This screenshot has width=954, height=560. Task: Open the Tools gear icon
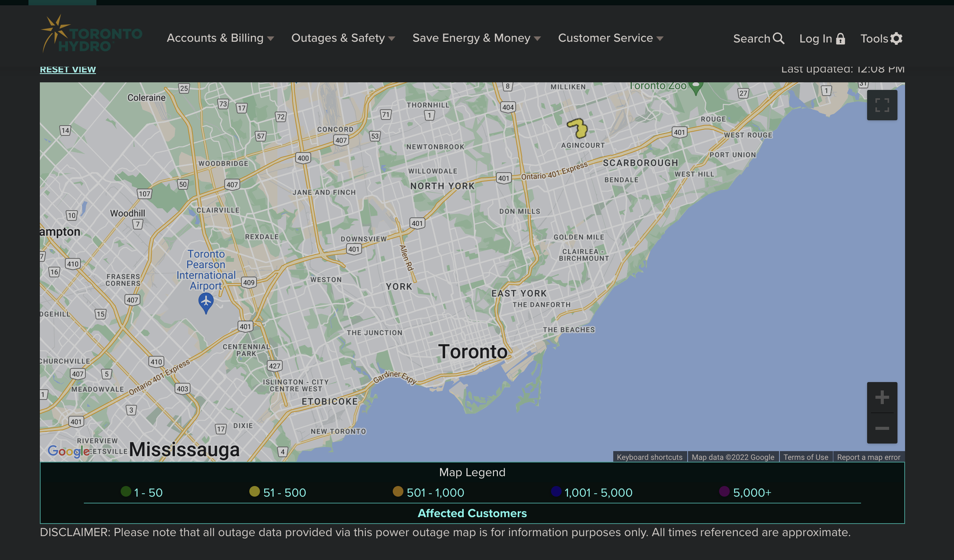896,39
